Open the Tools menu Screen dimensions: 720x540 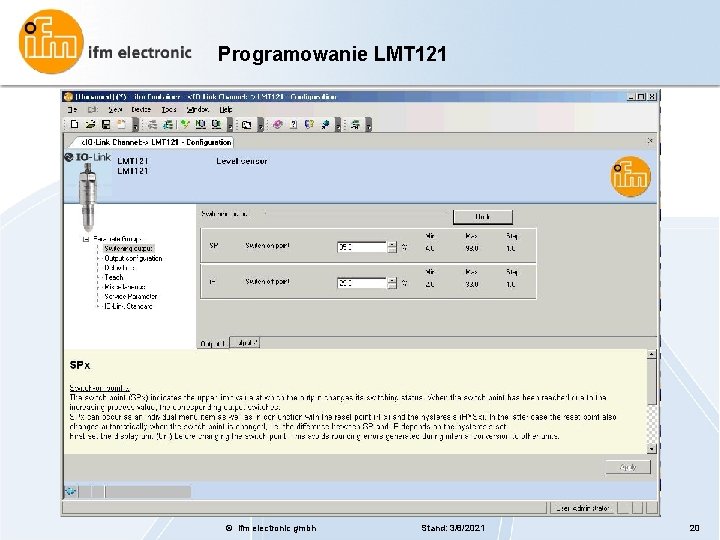click(x=169, y=110)
